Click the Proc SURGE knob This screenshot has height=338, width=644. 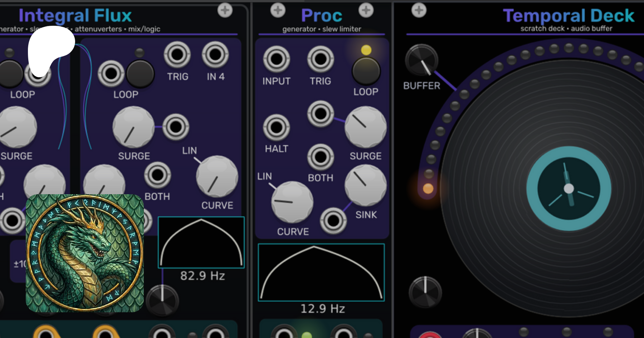365,127
